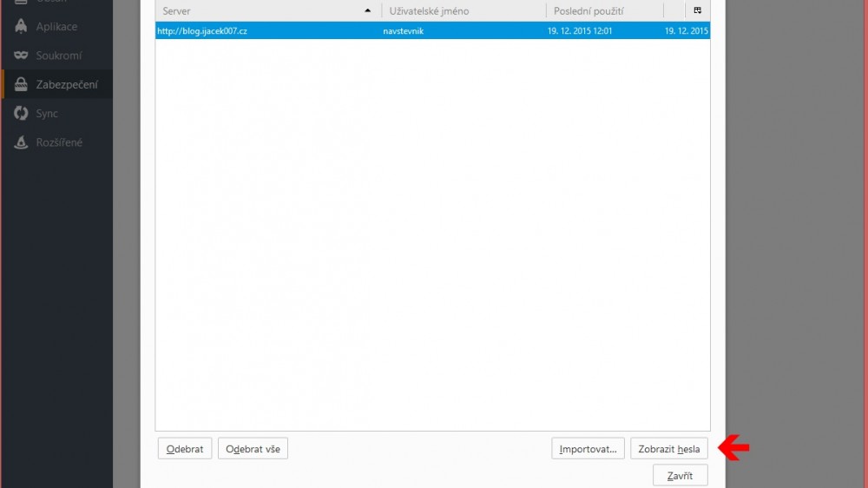Image resolution: width=868 pixels, height=488 pixels.
Task: Select the blog.ijacek007.cz server entry
Action: pos(202,31)
